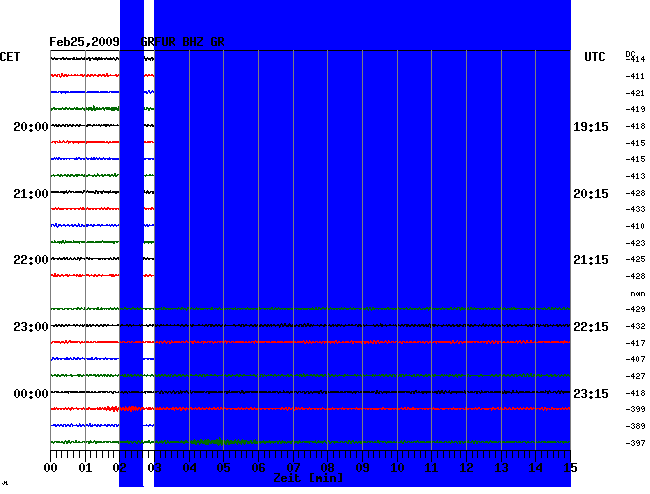Pick the DC value -429

[x=635, y=309]
